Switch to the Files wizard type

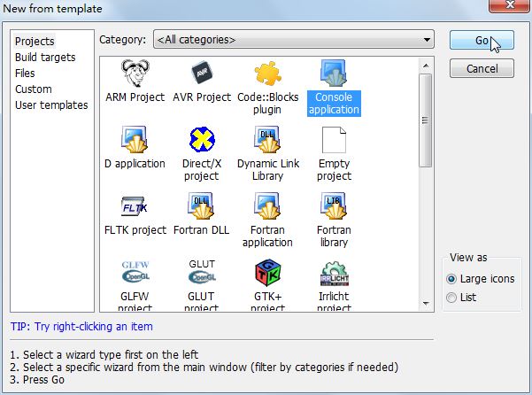click(25, 74)
